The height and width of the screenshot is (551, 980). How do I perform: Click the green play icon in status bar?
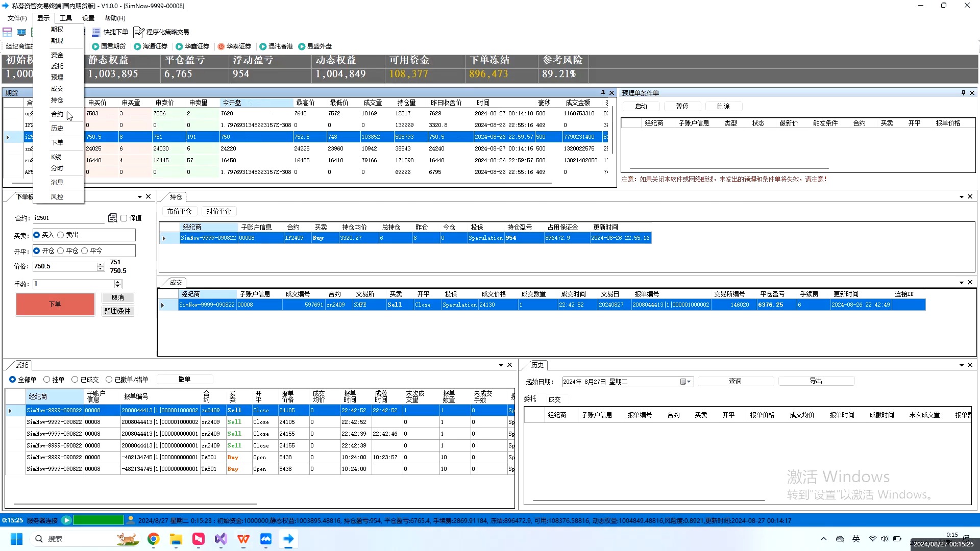click(x=66, y=520)
